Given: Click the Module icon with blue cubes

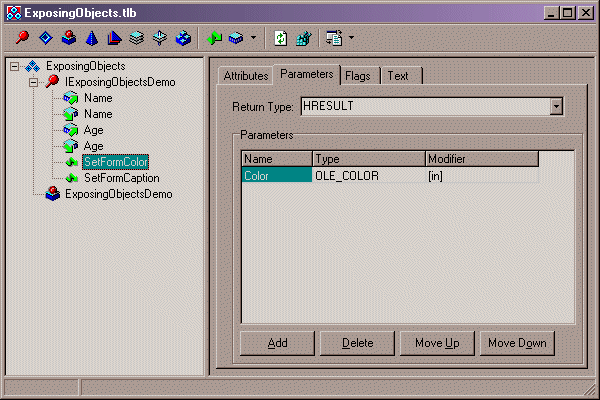Looking at the screenshot, I should pos(183,39).
